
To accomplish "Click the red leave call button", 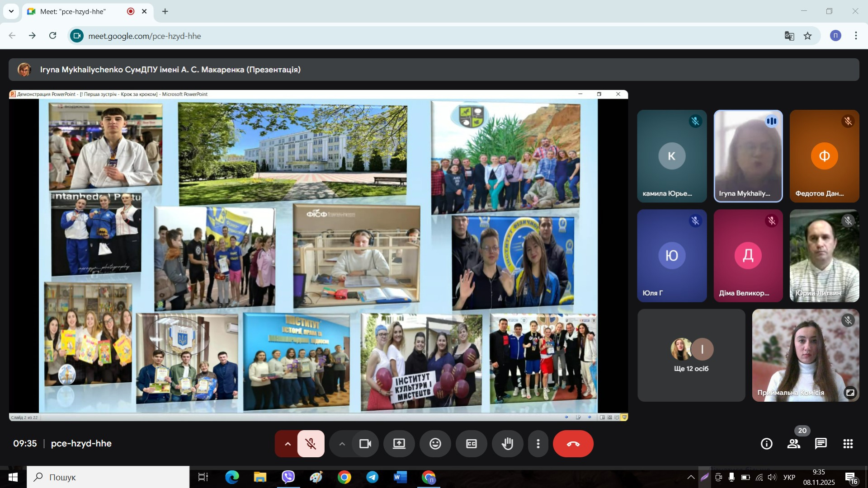I will pos(573,444).
